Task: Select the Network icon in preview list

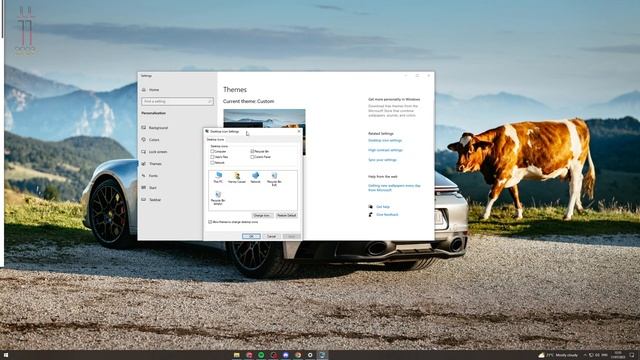Action: [256, 177]
